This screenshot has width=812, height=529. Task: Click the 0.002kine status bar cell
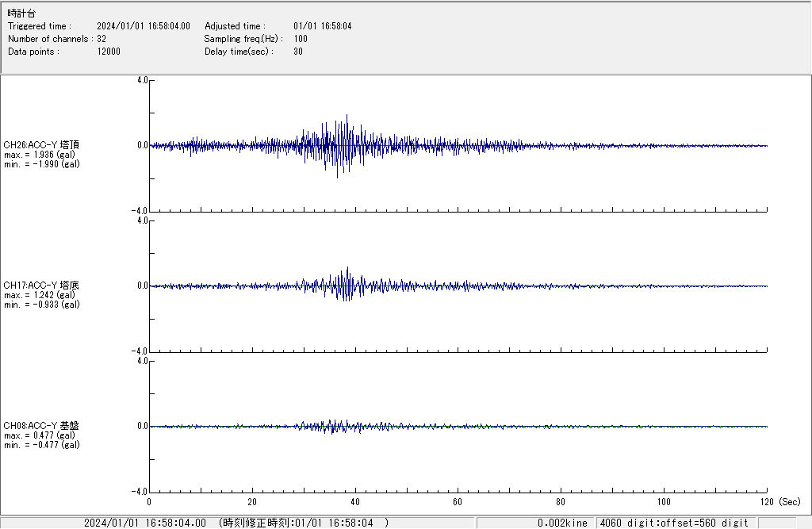pos(561,523)
